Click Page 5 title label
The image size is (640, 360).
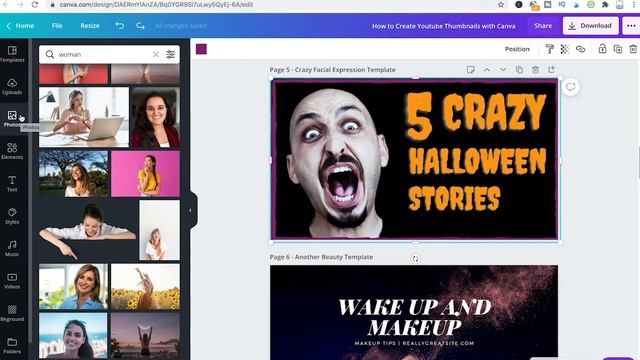tap(333, 70)
